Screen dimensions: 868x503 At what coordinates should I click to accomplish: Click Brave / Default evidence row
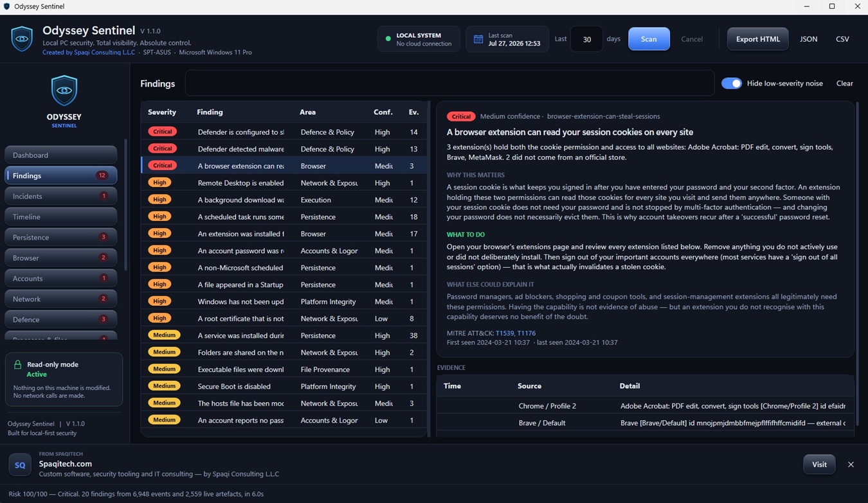click(x=645, y=423)
